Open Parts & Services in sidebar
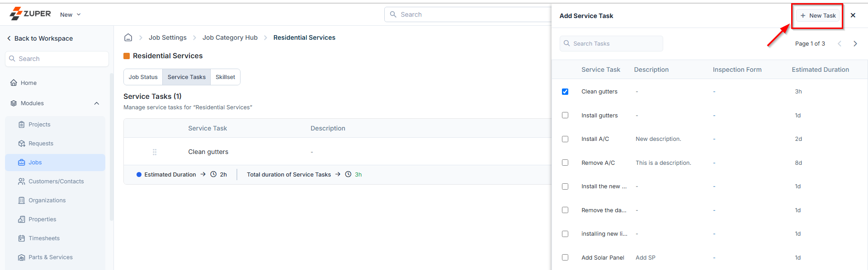 tap(55, 257)
